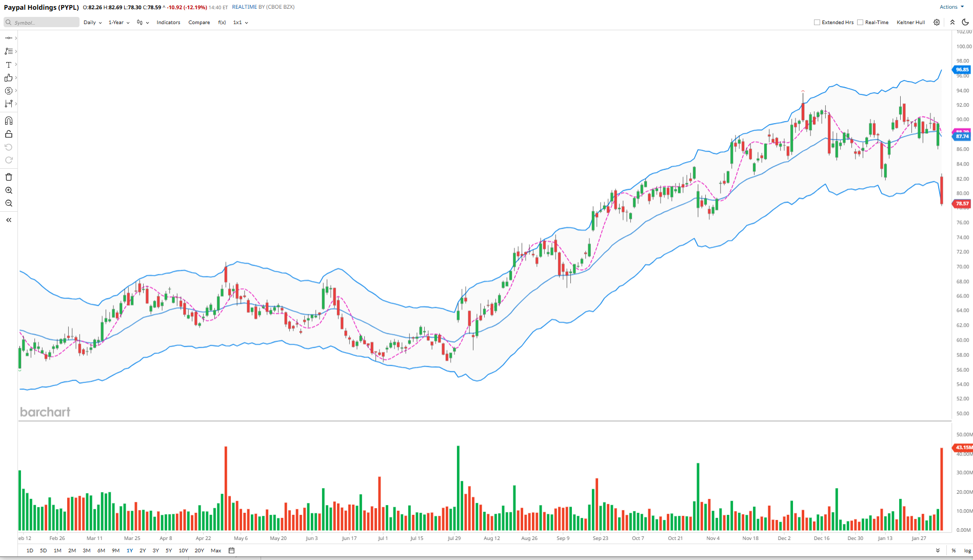Click the lock drawings icon
The height and width of the screenshot is (560, 973).
pyautogui.click(x=9, y=134)
